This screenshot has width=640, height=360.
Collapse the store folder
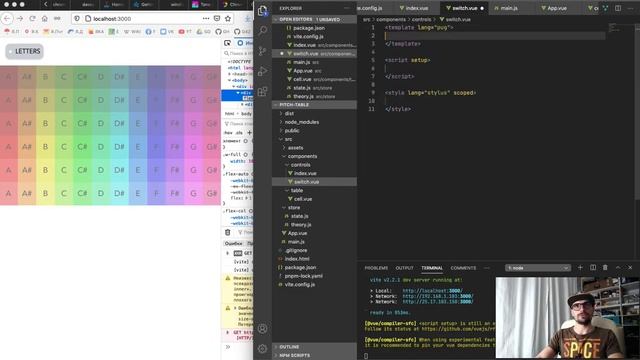click(x=314, y=207)
